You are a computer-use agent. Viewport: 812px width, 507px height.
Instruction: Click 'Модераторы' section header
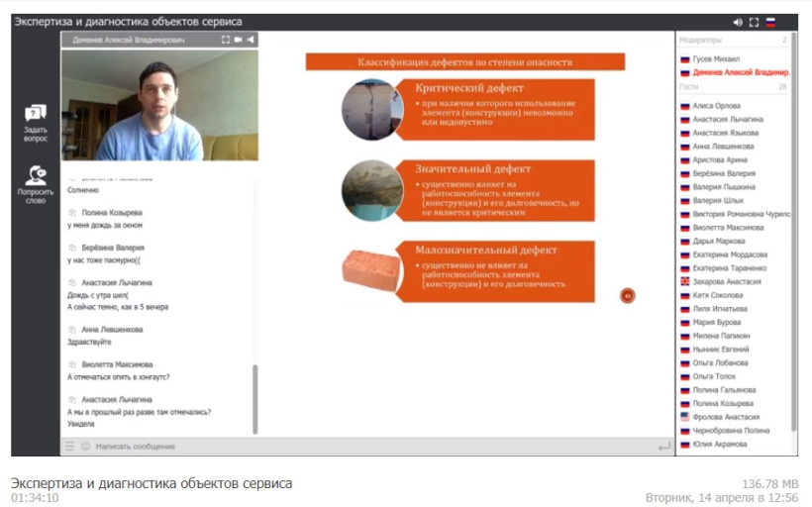(x=700, y=40)
